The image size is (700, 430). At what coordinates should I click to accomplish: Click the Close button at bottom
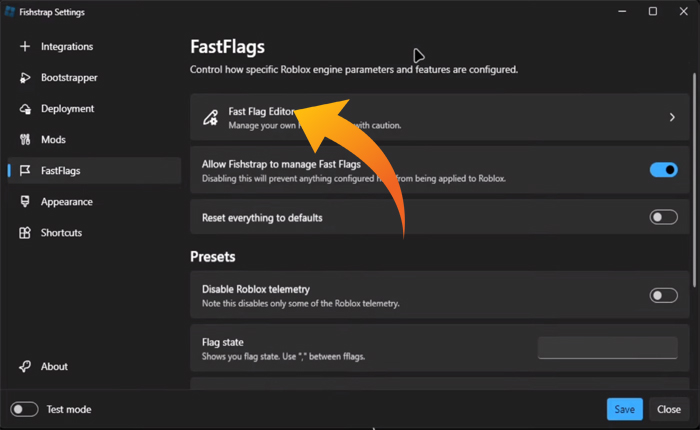pyautogui.click(x=669, y=409)
